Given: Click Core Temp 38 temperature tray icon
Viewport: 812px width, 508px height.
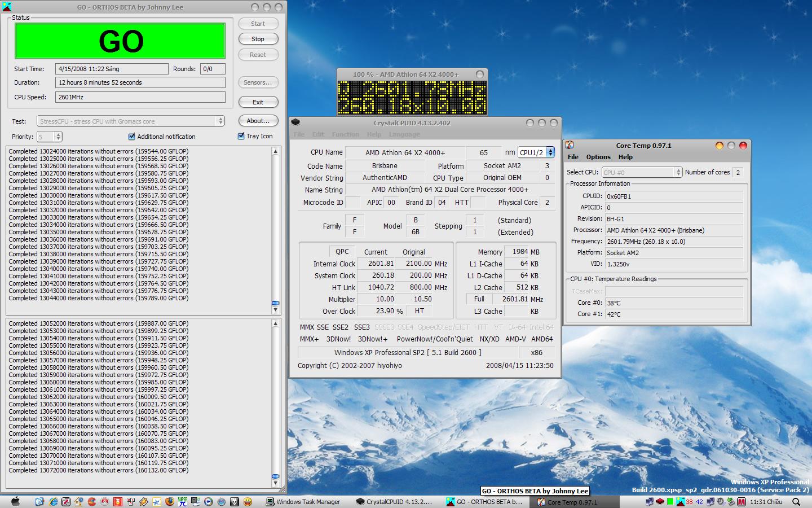Looking at the screenshot, I should (x=689, y=502).
